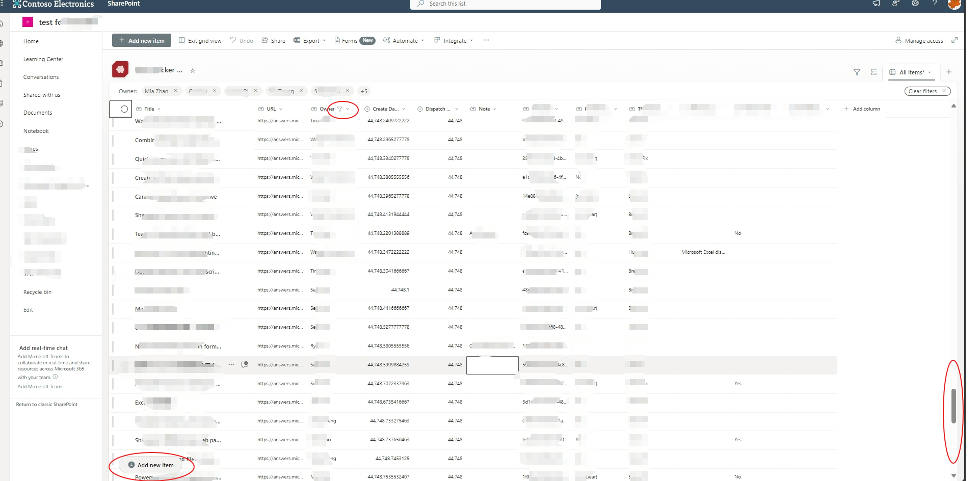Open Documents in left navigation

38,113
